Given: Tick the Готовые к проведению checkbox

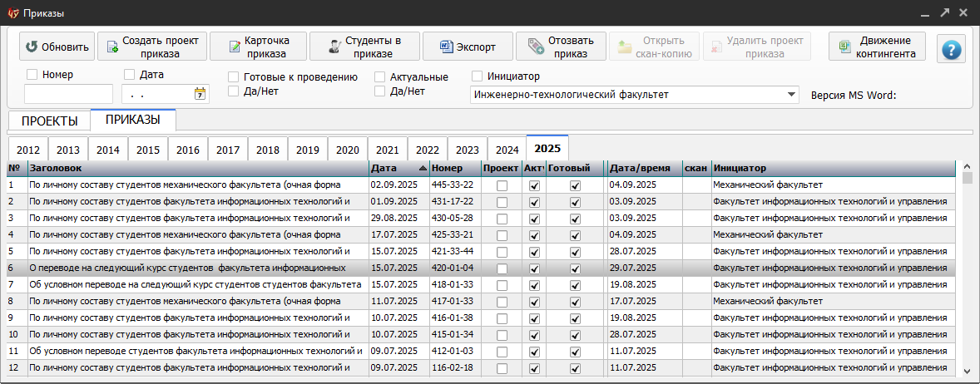Looking at the screenshot, I should (234, 77).
